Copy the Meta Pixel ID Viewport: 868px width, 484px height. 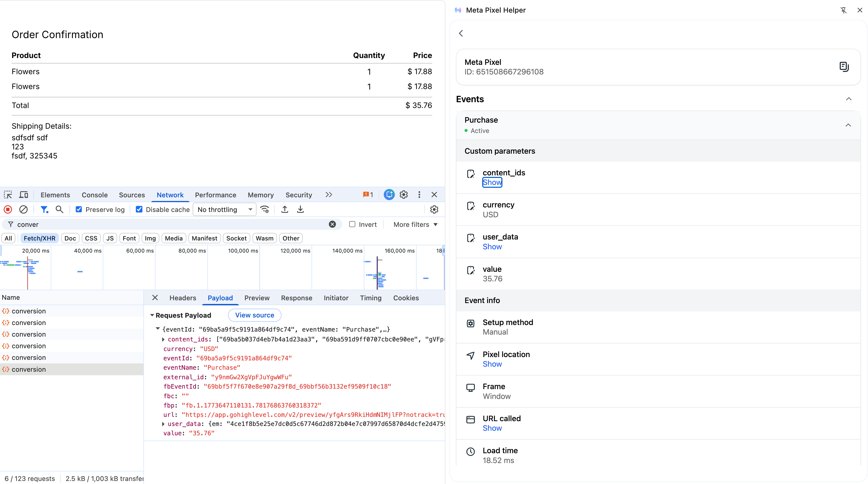844,67
